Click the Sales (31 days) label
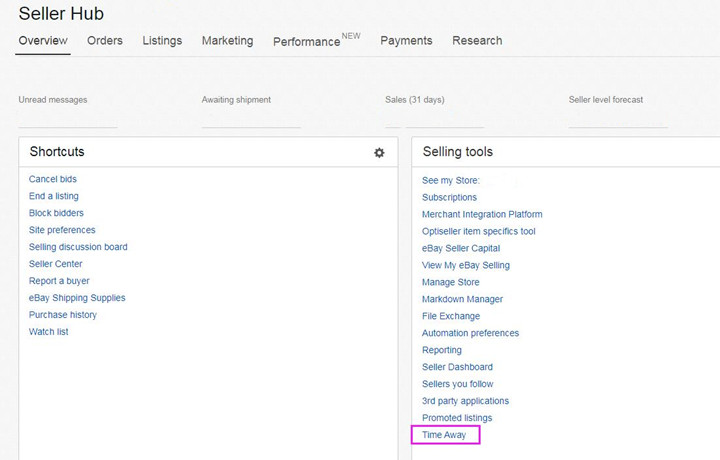 (415, 100)
